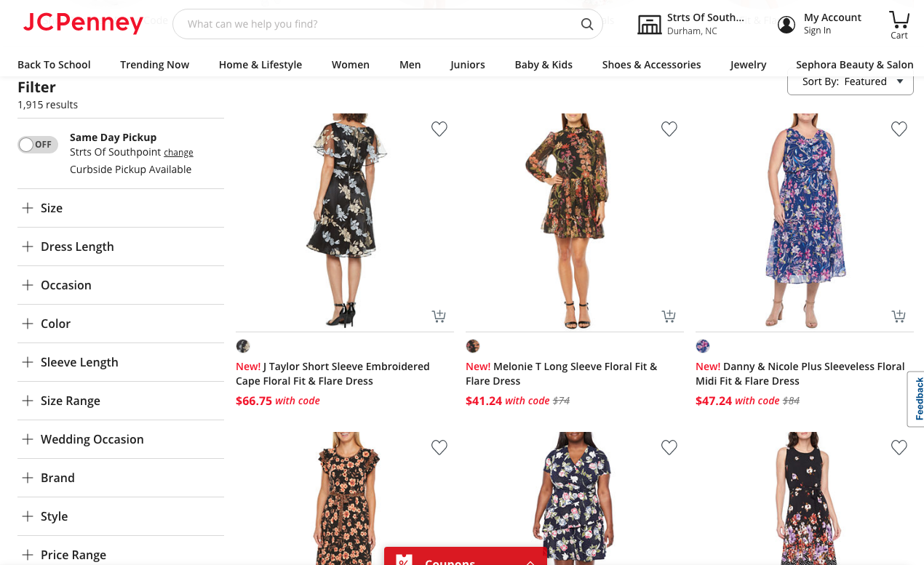Open the Sort By Featured dropdown
The height and width of the screenshot is (565, 924).
[x=851, y=81]
